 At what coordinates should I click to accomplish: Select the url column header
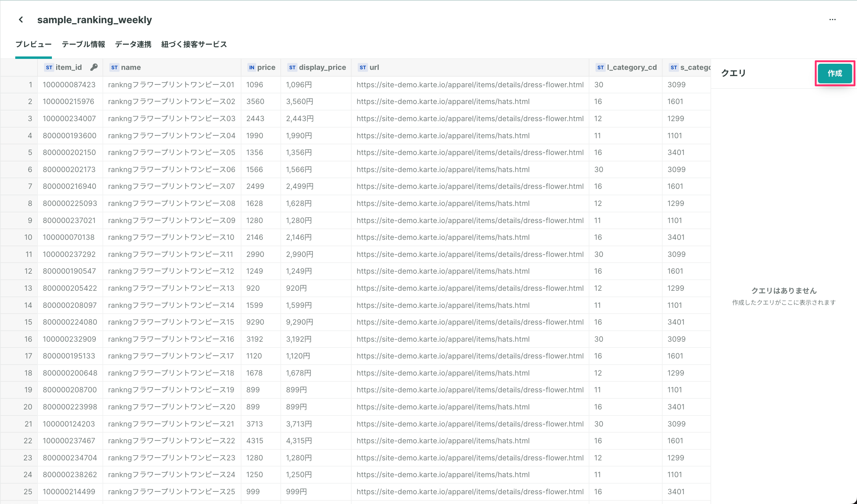click(x=470, y=68)
